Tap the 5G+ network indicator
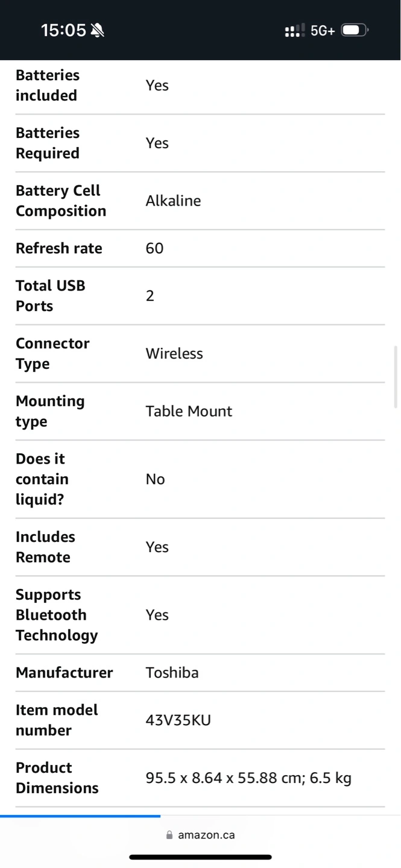The width and height of the screenshot is (401, 868). tap(323, 31)
